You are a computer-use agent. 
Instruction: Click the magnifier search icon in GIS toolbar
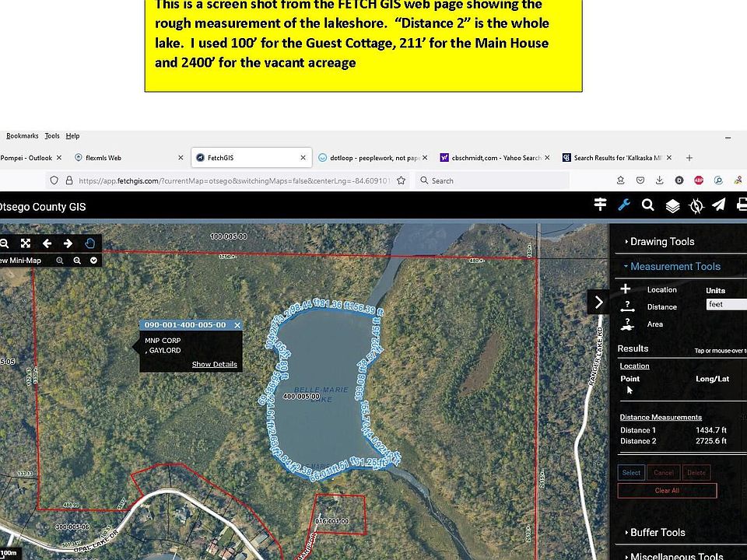[647, 205]
